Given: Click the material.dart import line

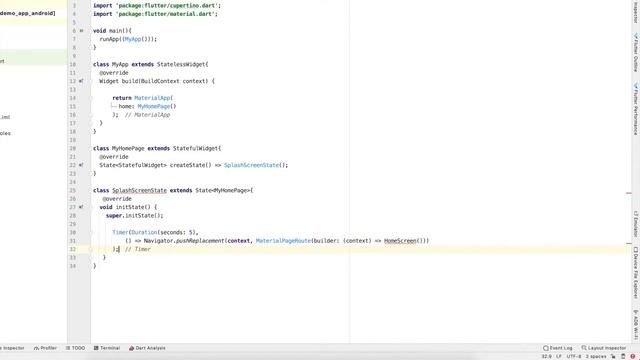Looking at the screenshot, I should tap(155, 14).
